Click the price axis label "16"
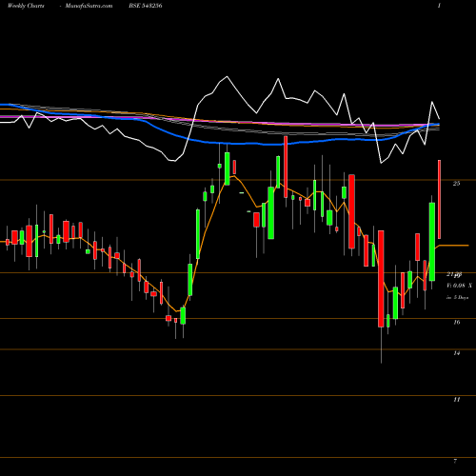 coord(456,322)
